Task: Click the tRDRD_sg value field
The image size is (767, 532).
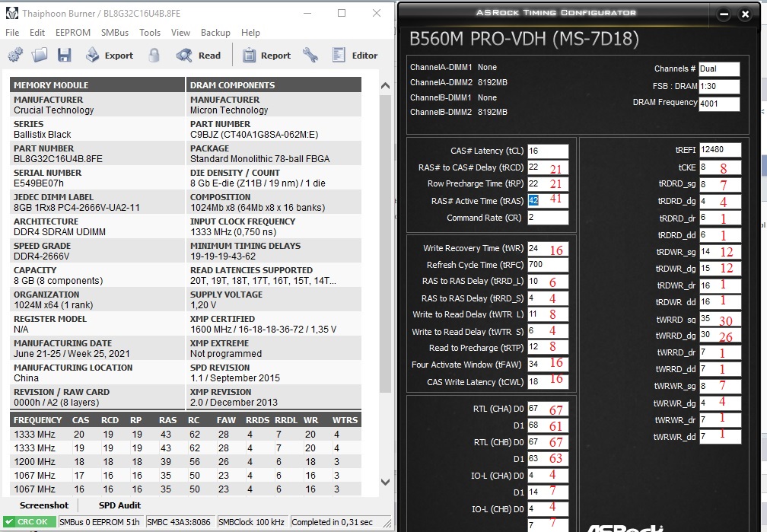Action: [x=720, y=184]
